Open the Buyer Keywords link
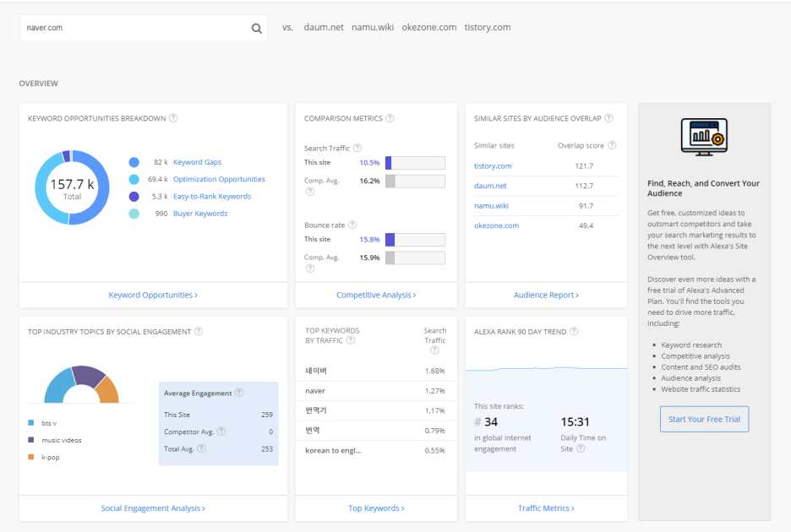This screenshot has height=532, width=791. pyautogui.click(x=200, y=214)
